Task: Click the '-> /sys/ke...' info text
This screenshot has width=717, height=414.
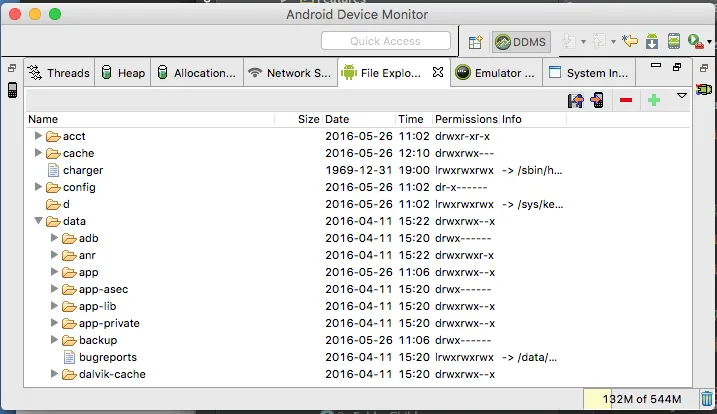Action: 533,204
